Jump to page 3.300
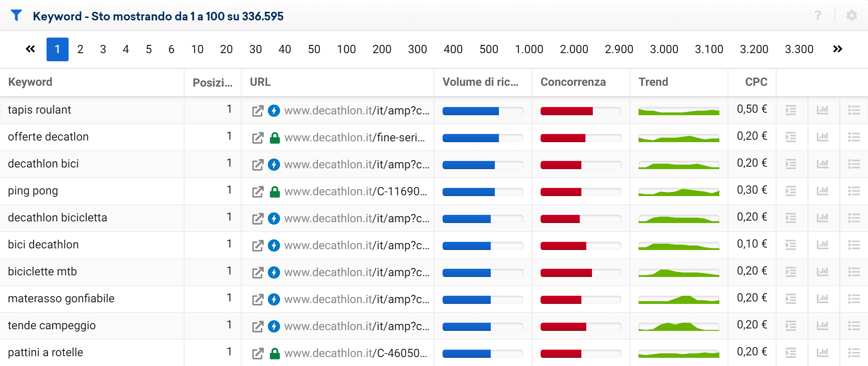Image resolution: width=868 pixels, height=366 pixels. coord(799,49)
